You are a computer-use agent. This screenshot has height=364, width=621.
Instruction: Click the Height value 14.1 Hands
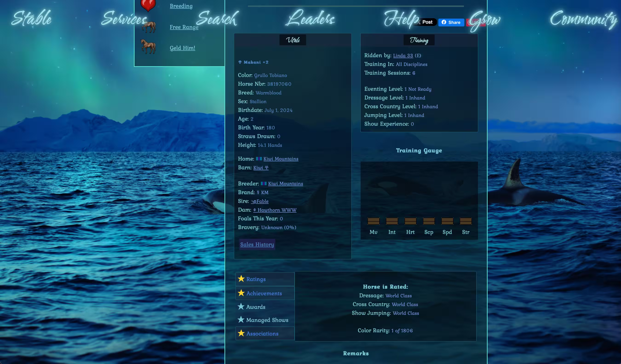click(x=270, y=145)
